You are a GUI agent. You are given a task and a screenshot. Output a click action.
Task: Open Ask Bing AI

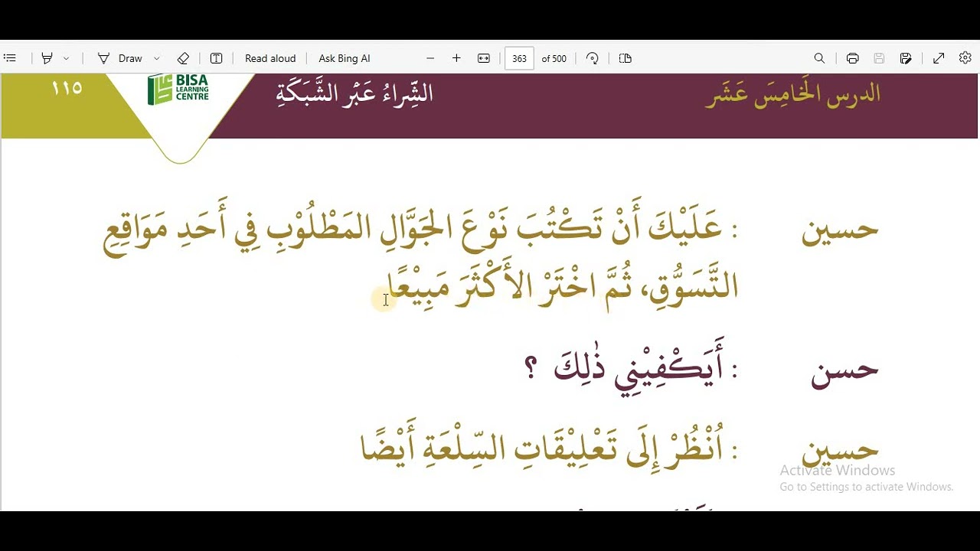pyautogui.click(x=345, y=58)
